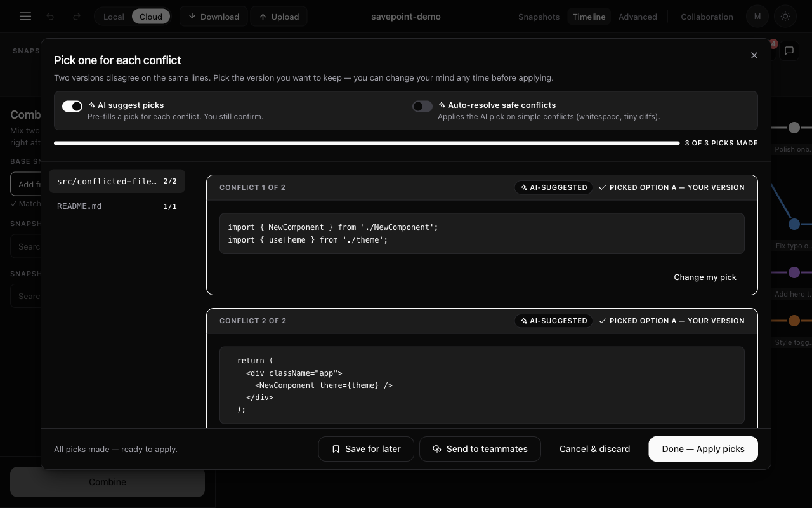Viewport: 812px width, 508px height.
Task: Click Send to teammates button
Action: click(480, 449)
